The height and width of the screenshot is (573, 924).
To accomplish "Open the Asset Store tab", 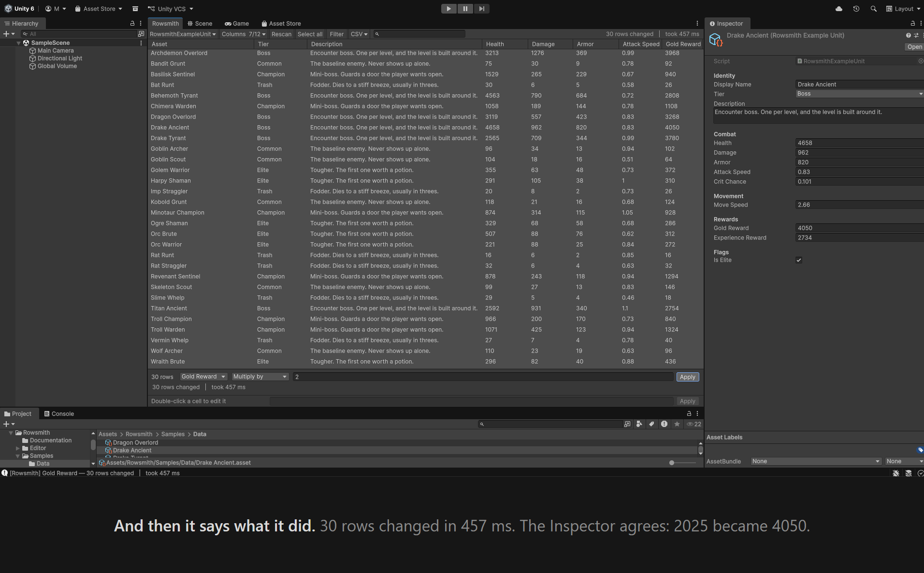I will click(x=281, y=23).
